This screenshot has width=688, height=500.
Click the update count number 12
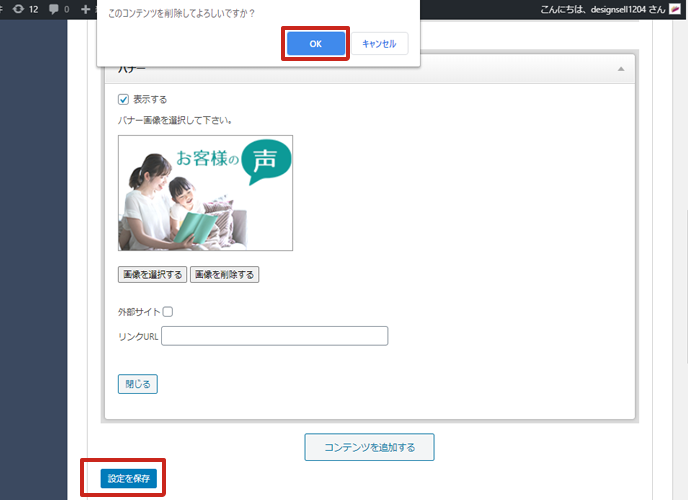(34, 9)
